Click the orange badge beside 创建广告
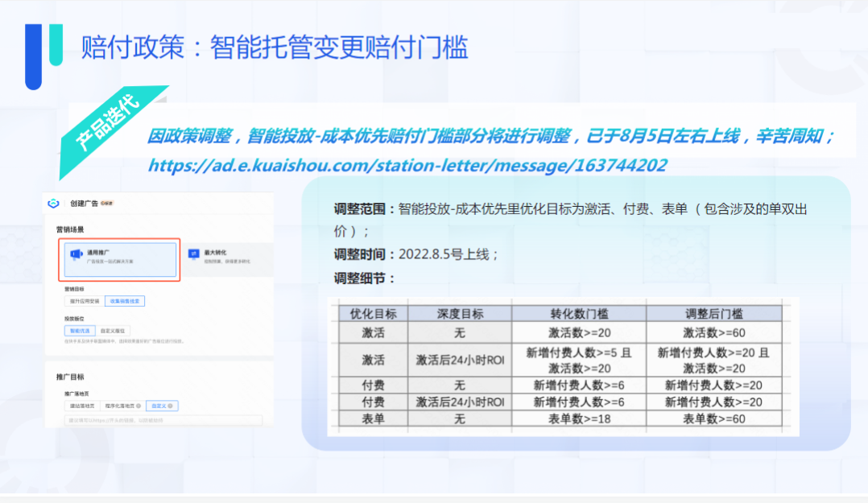The height and width of the screenshot is (503, 868). click(106, 204)
